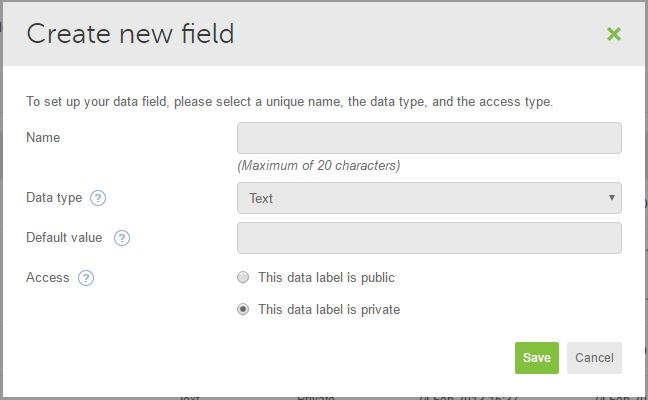
Task: Select the private data label radio button
Action: coord(243,309)
